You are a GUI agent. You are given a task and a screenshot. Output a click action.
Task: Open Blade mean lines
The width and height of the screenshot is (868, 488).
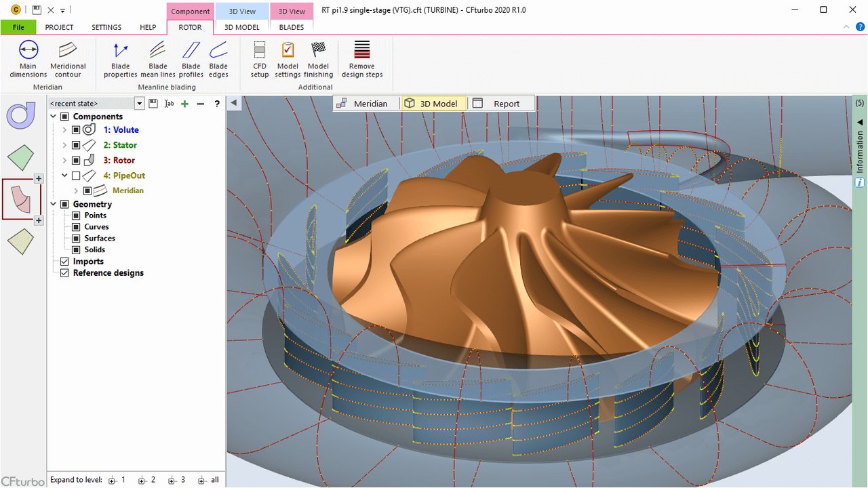(x=158, y=59)
